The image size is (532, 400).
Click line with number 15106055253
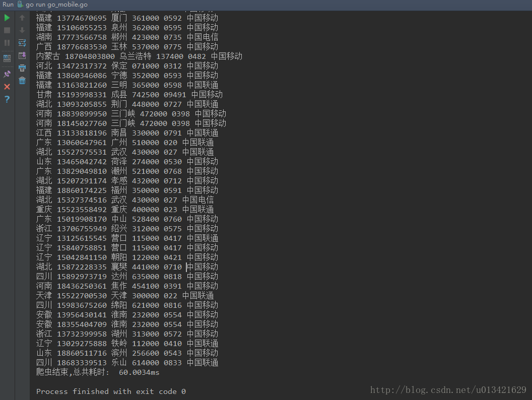tap(127, 28)
